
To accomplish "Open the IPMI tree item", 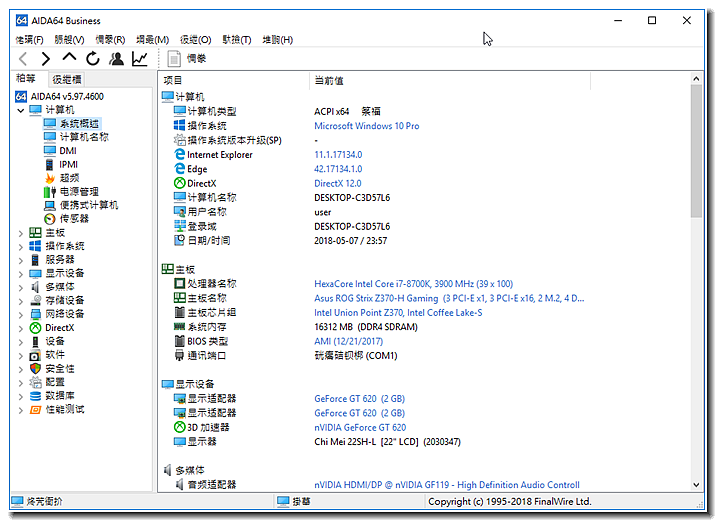I will 61,164.
